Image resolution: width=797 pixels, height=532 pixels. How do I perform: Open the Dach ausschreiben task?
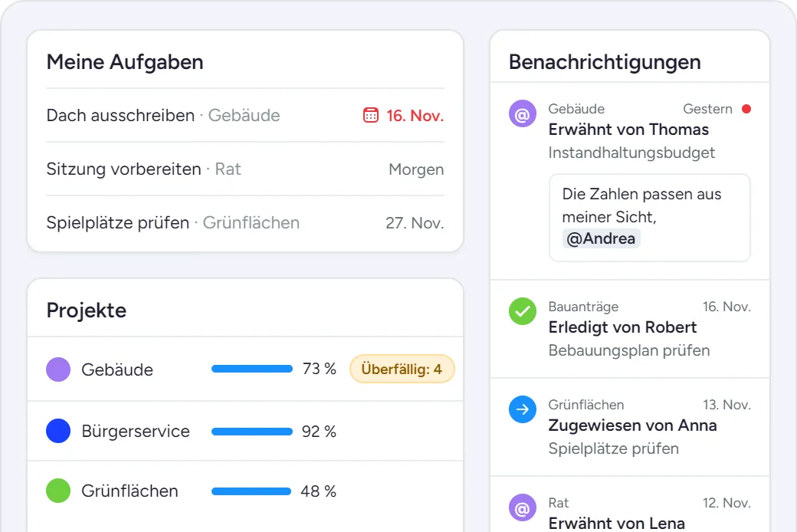[245, 116]
